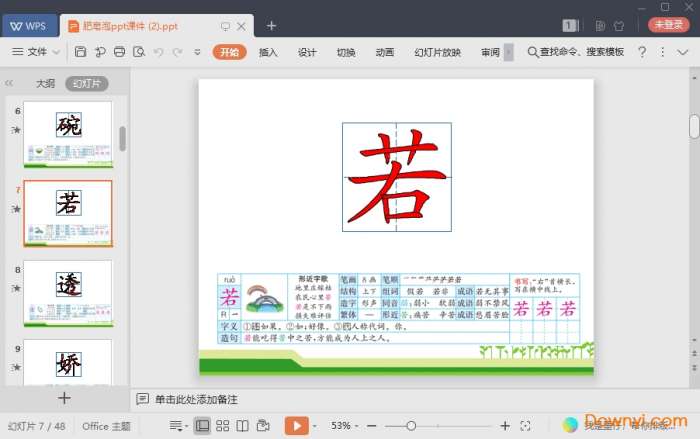The image size is (700, 439).
Task: Open the 53% zoom dropdown
Action: [344, 426]
